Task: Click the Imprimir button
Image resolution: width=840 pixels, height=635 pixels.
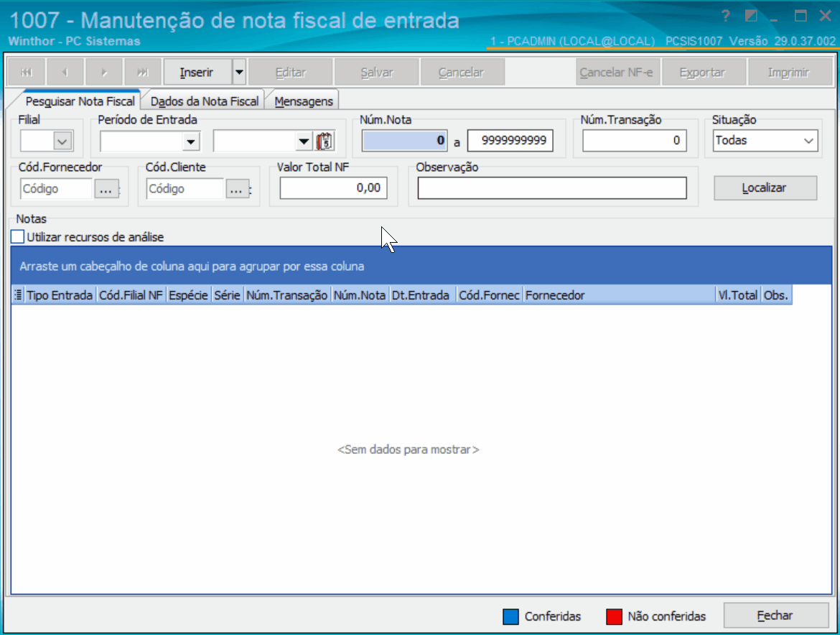Action: point(789,73)
